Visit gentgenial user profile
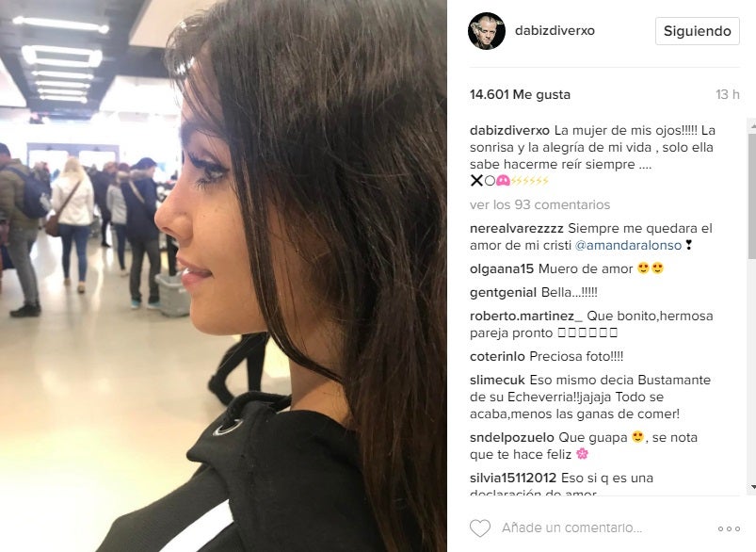This screenshot has width=756, height=552. [x=503, y=292]
